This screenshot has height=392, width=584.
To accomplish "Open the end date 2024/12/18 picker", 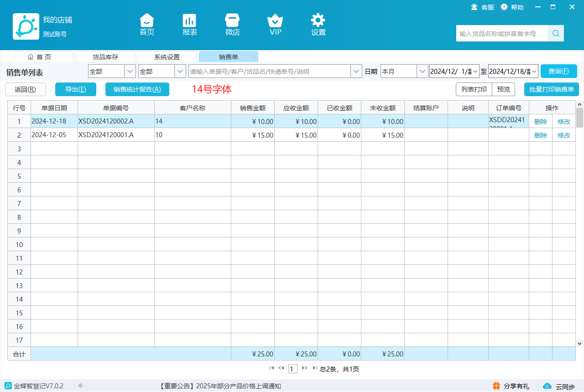I will pos(534,71).
